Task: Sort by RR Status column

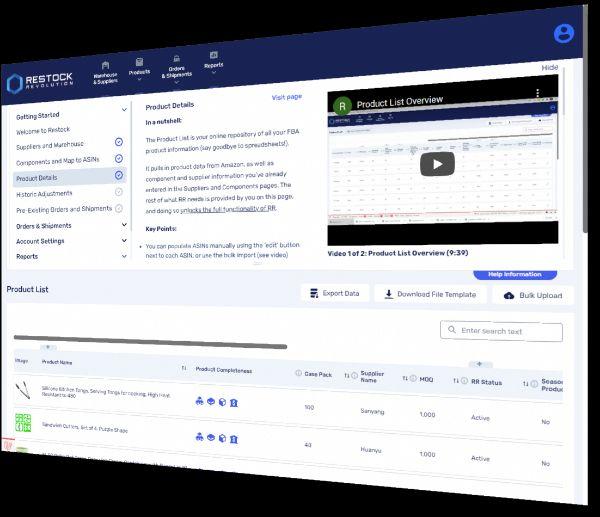Action: [x=526, y=384]
